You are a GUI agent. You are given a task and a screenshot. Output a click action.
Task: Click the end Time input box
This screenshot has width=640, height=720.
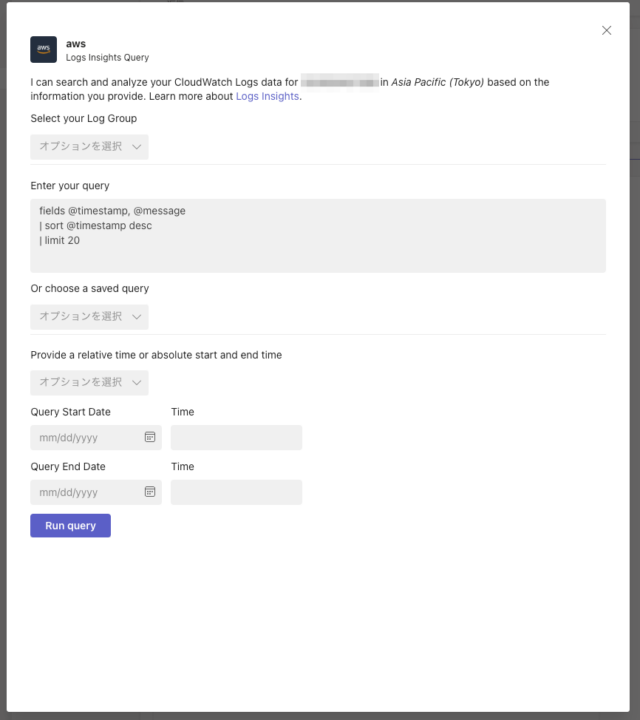coord(236,492)
